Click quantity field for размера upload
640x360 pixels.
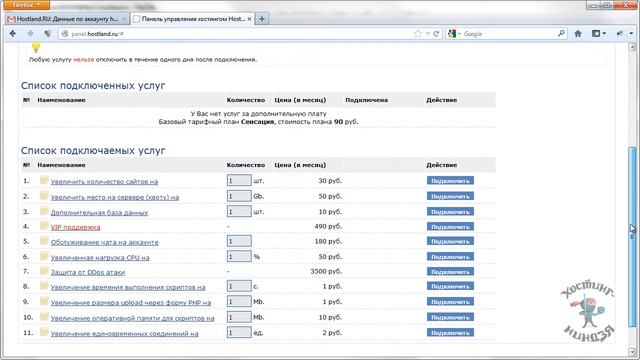pyautogui.click(x=239, y=302)
